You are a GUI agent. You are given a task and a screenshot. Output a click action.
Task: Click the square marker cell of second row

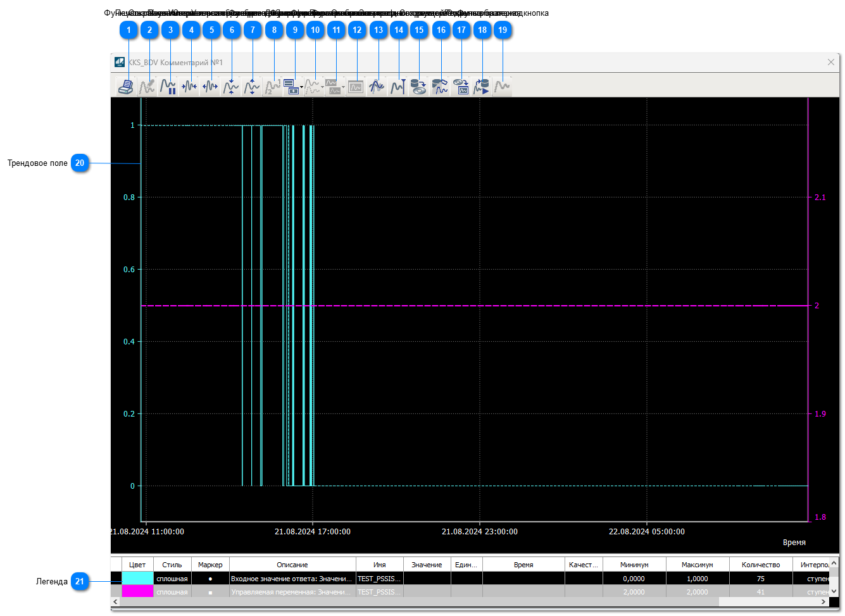(210, 592)
